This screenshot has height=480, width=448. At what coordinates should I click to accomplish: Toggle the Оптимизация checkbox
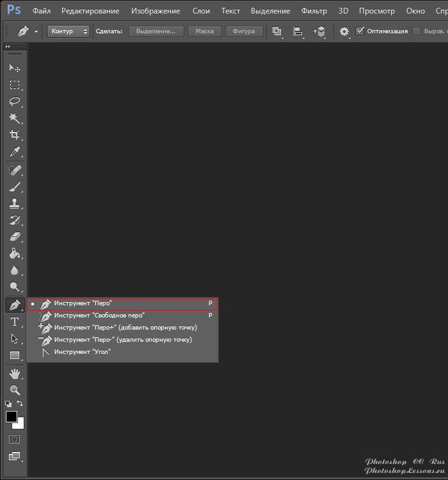pos(360,31)
